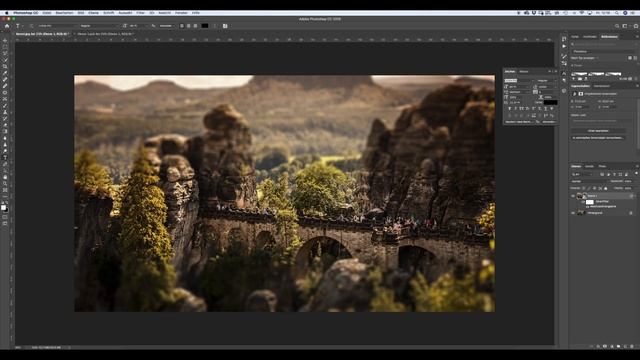Toggle the Character and Paragraph panels icon
Viewport: 640px width, 360px height.
225,26
